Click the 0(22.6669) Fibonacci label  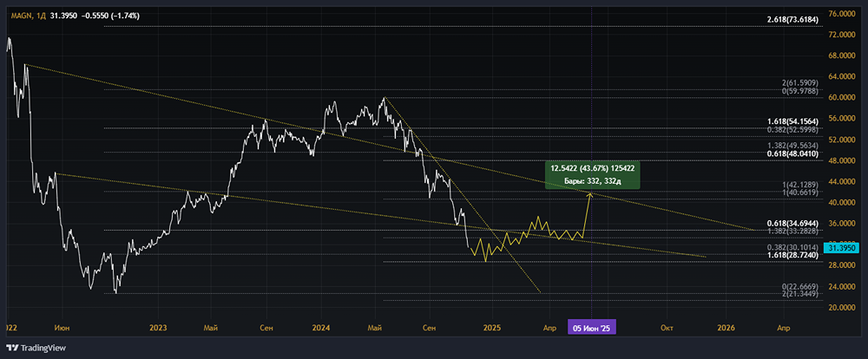pyautogui.click(x=801, y=286)
